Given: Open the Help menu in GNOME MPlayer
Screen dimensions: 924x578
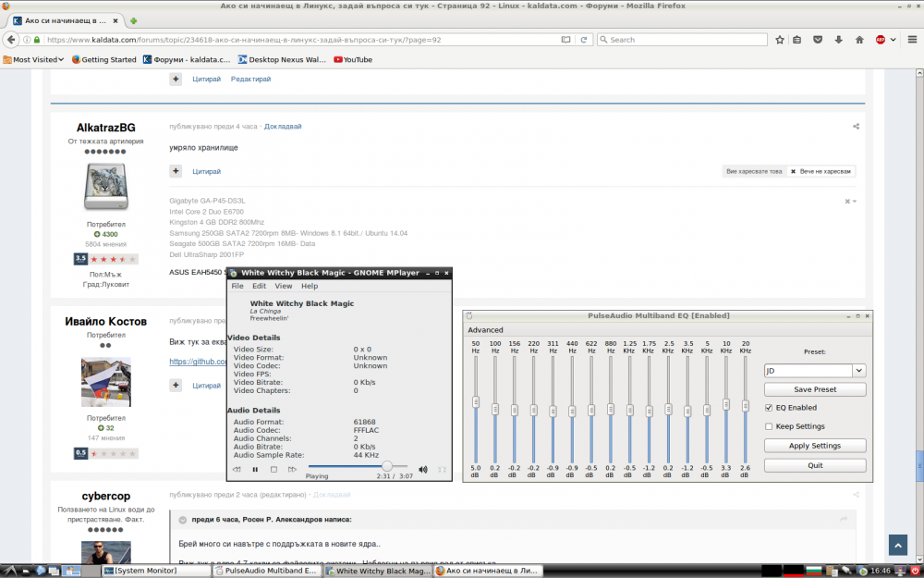Looking at the screenshot, I should pos(310,286).
